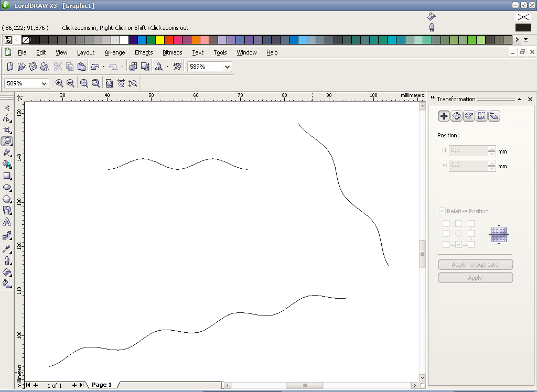Click Zoom To Selected icon

click(x=84, y=83)
